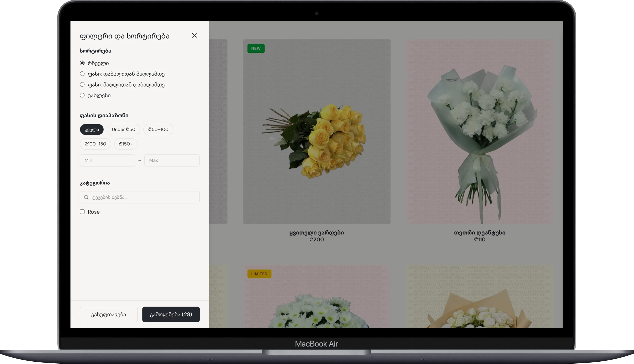Tick the Rose category checkbox
634x364 pixels.
82,212
